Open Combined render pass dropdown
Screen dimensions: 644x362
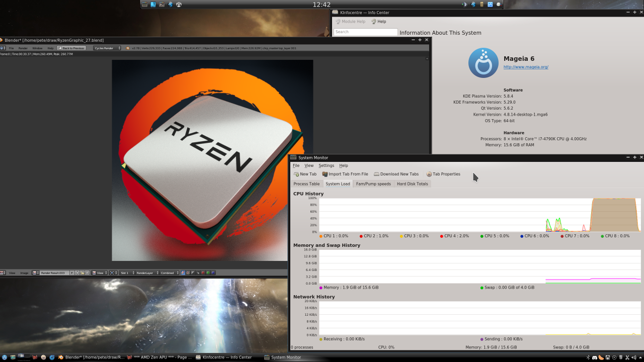click(x=170, y=273)
